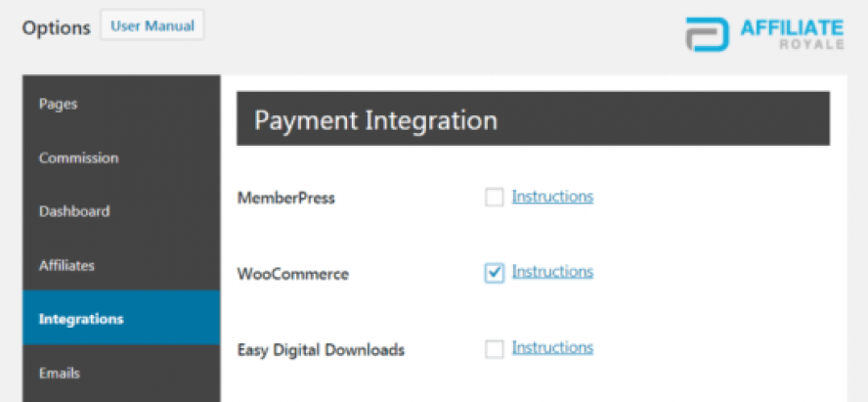The width and height of the screenshot is (868, 402).
Task: Open the Emails sidebar tab
Action: [121, 373]
